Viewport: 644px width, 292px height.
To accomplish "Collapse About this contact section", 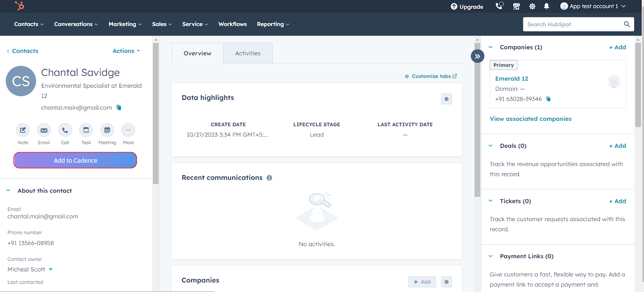I will pyautogui.click(x=8, y=191).
